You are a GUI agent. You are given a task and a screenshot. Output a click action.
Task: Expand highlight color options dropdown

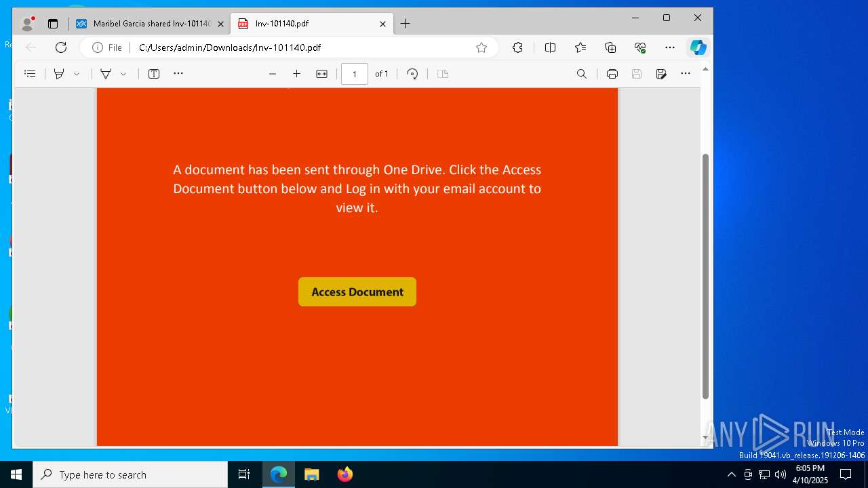[x=77, y=74]
